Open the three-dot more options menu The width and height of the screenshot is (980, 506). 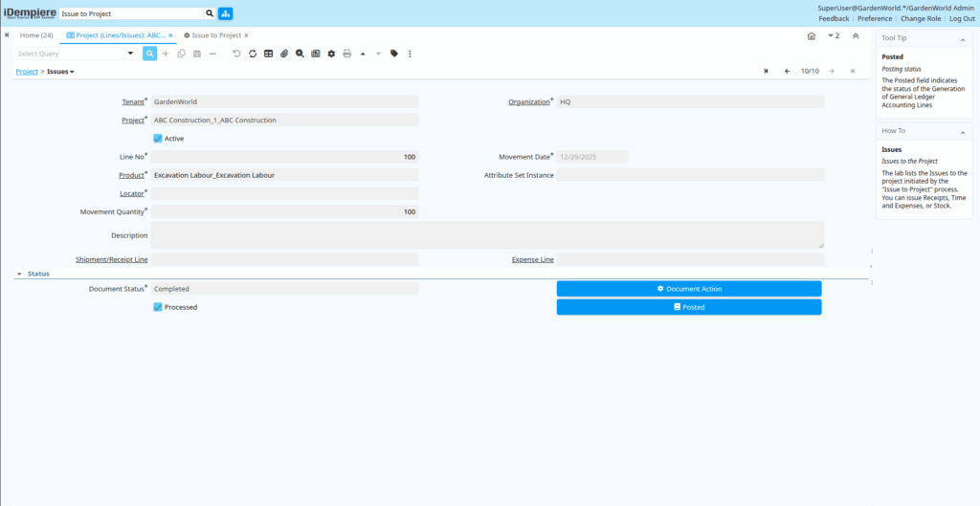(410, 54)
